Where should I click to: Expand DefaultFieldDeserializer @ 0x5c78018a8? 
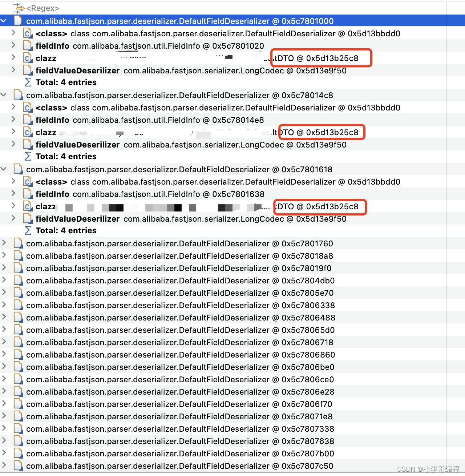pos(4,255)
